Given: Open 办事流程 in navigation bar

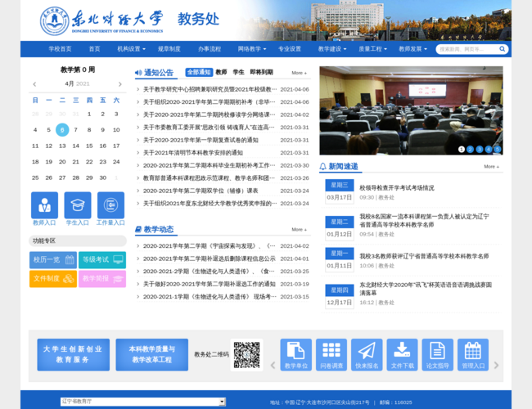Looking at the screenshot, I should pos(210,49).
